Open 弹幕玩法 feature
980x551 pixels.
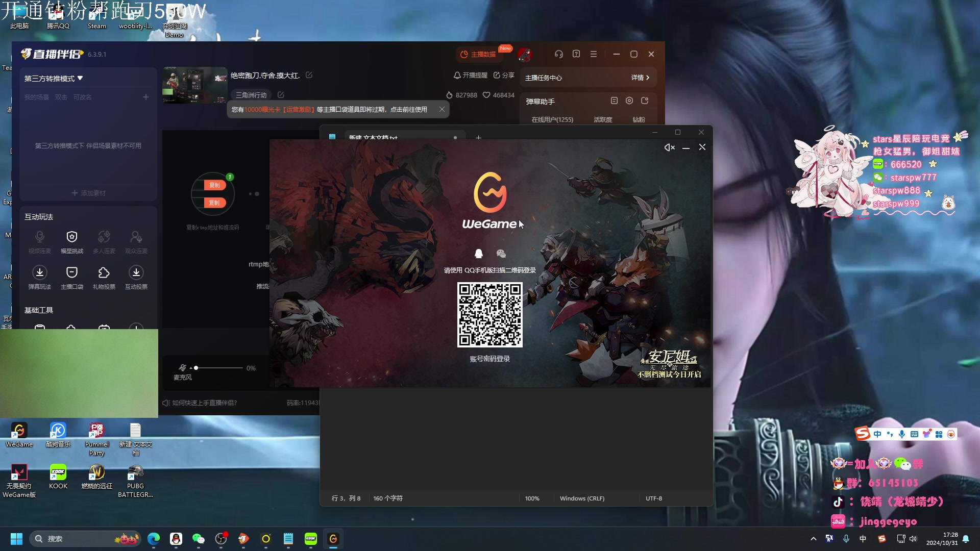pyautogui.click(x=40, y=278)
